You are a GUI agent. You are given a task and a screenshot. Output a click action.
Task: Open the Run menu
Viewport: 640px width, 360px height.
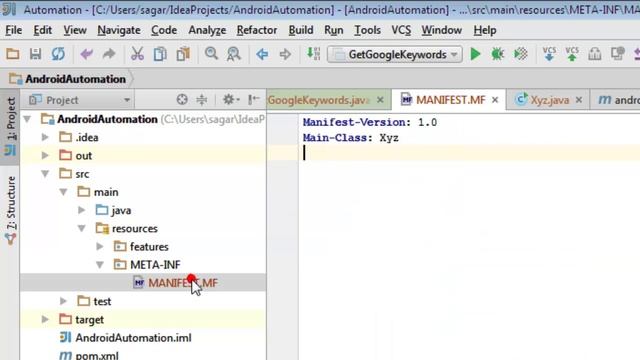point(333,30)
